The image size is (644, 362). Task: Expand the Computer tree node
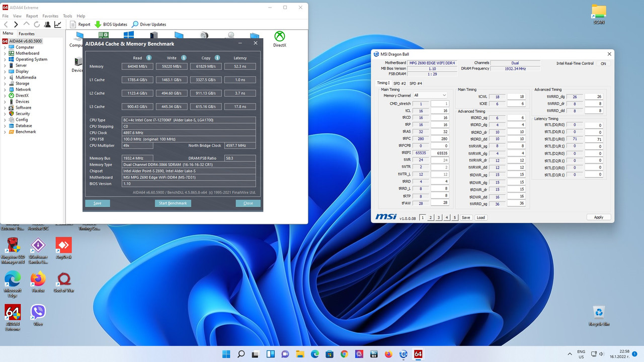point(5,47)
